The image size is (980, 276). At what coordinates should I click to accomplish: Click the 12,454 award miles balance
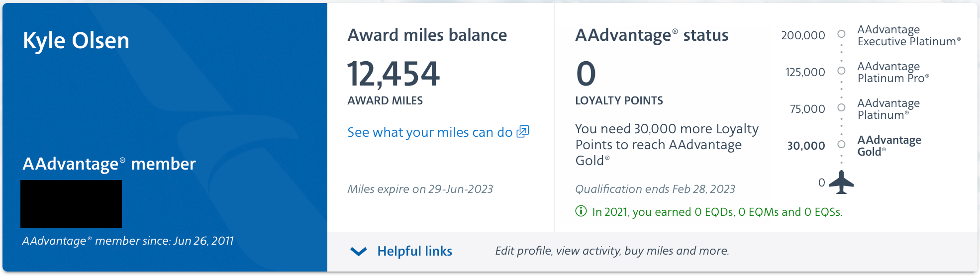[x=393, y=74]
